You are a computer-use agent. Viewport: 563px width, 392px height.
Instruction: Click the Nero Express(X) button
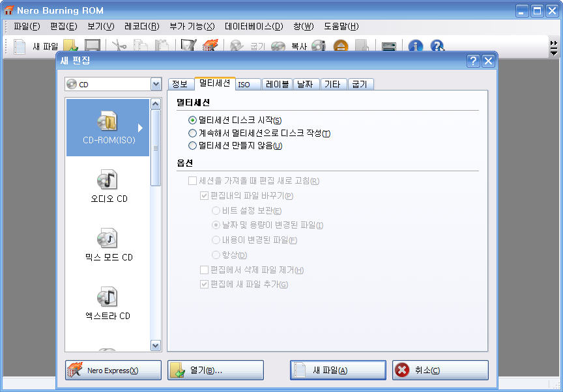[113, 370]
